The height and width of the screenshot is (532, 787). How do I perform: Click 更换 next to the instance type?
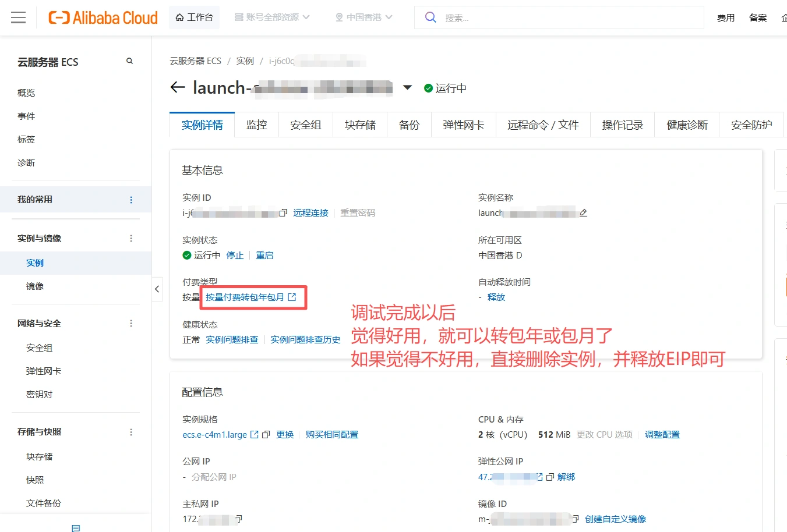click(285, 435)
